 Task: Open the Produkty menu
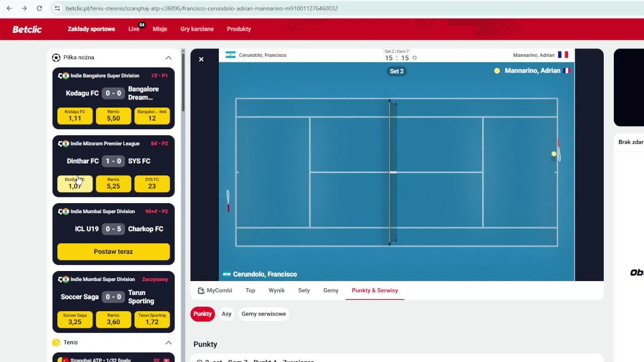point(239,29)
